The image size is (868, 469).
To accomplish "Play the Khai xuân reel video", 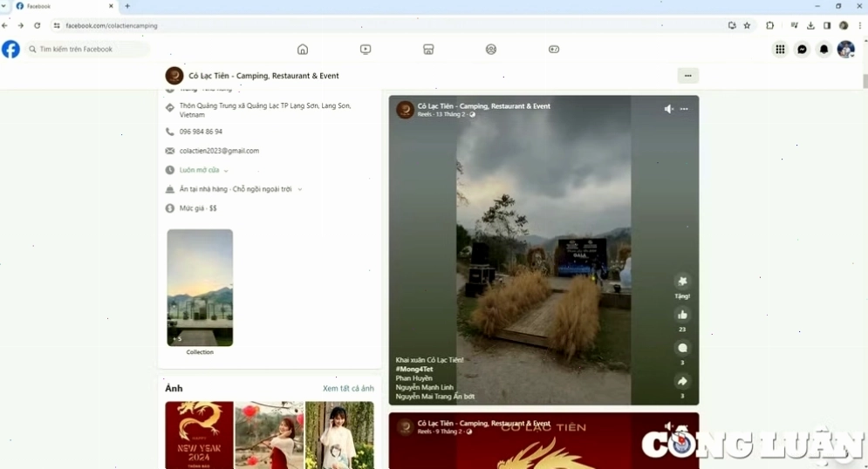I will (x=543, y=248).
